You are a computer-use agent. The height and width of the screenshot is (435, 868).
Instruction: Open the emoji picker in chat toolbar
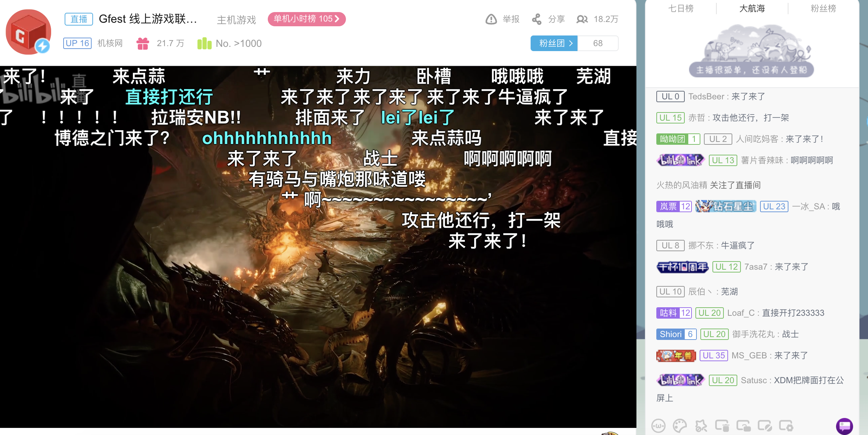click(x=658, y=426)
